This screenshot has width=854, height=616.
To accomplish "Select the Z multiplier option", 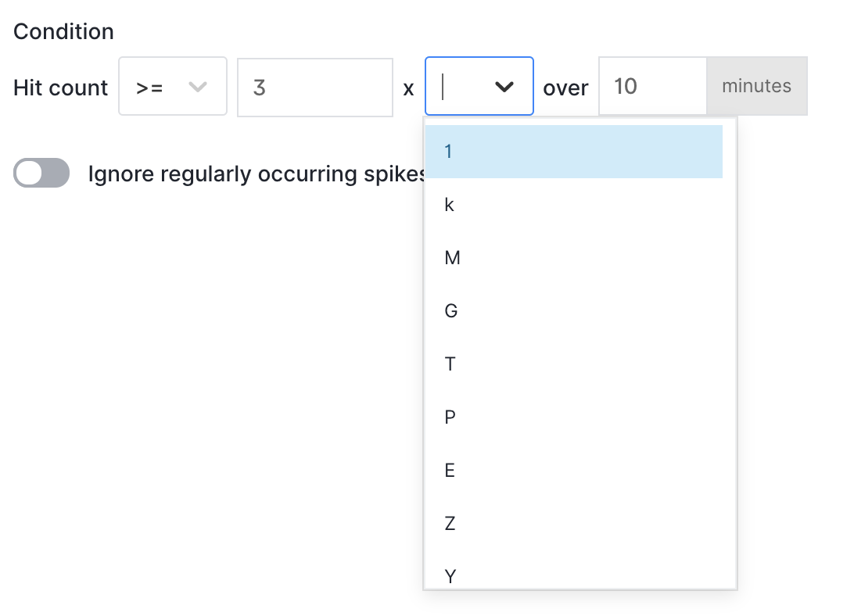I will click(573, 524).
